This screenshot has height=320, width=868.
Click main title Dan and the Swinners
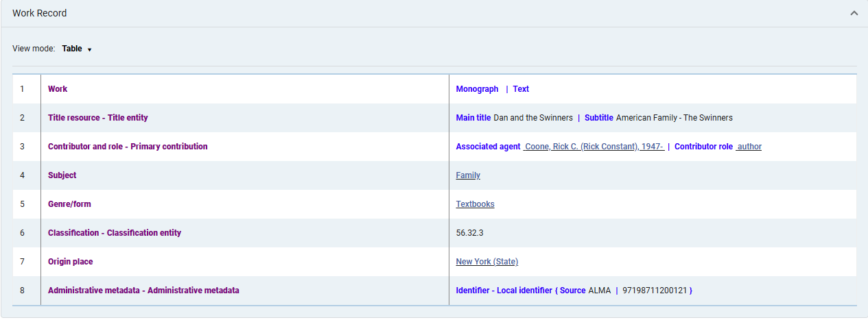(x=533, y=118)
